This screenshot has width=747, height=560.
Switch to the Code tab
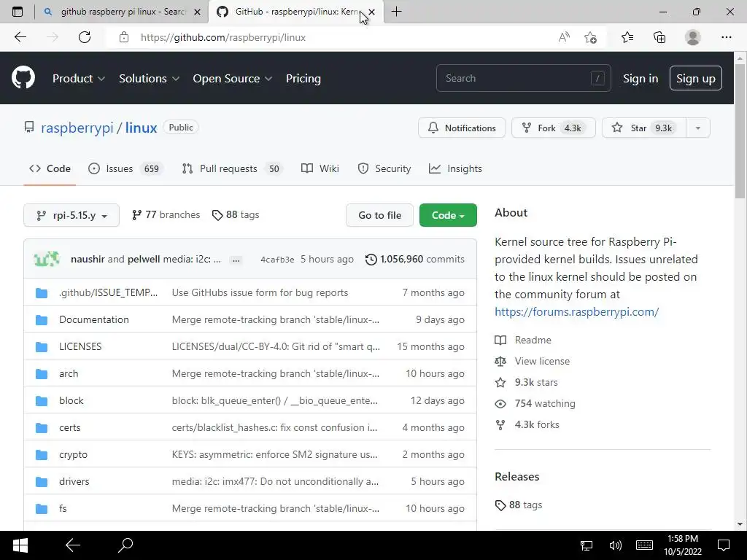[x=50, y=168]
